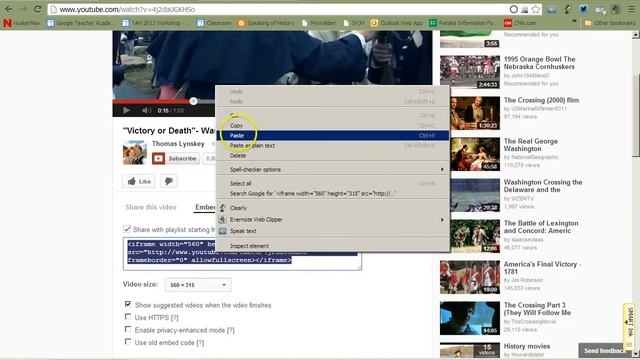Click the browser Forward arrow
The image size is (640, 360).
[23, 9]
